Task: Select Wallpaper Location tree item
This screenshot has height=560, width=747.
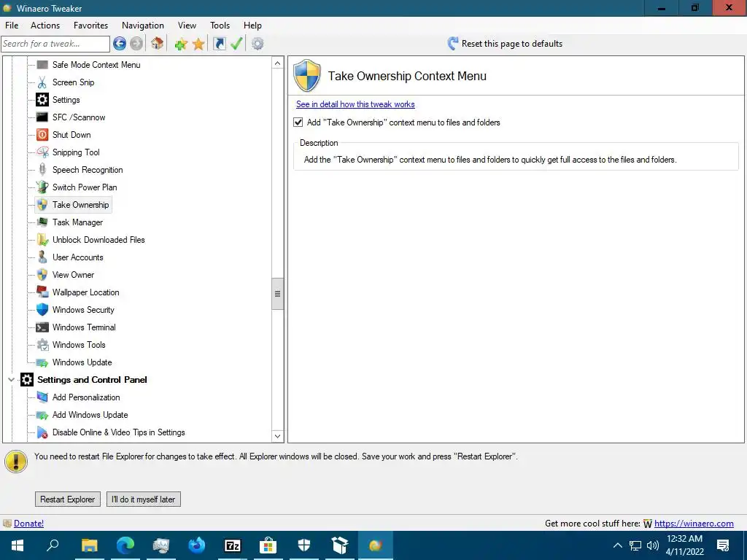Action: (86, 292)
